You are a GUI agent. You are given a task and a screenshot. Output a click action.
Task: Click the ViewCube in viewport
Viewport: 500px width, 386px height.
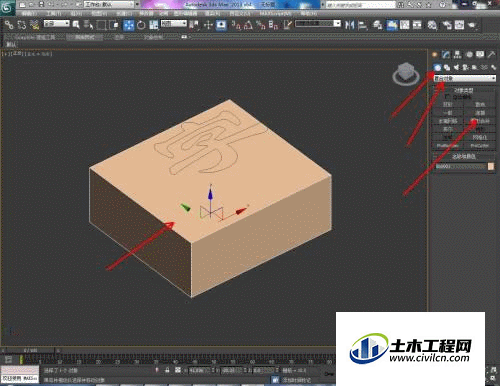pos(406,74)
